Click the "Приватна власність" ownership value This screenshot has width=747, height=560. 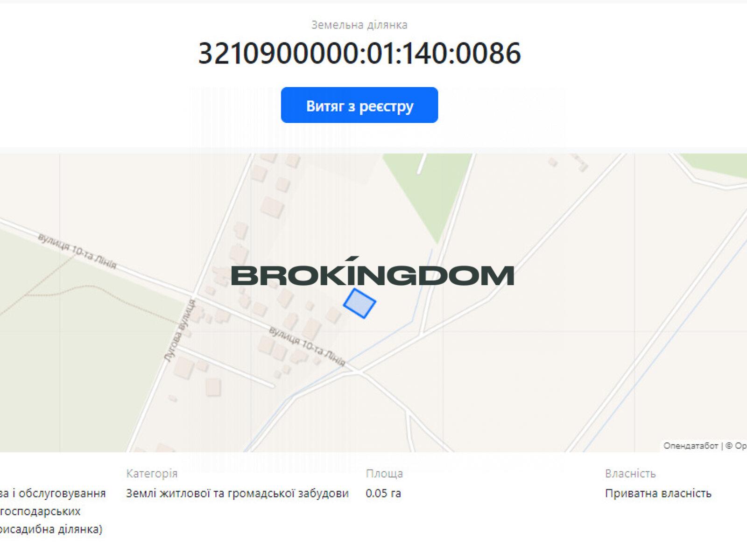pyautogui.click(x=658, y=493)
